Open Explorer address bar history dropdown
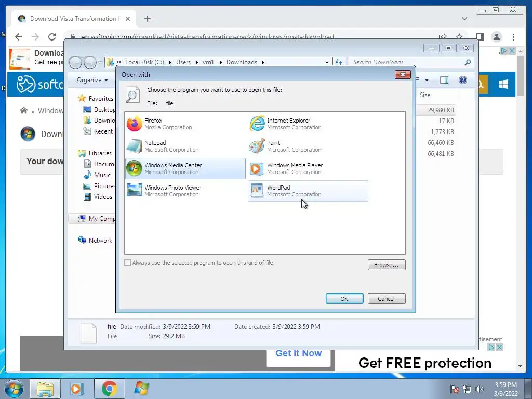The image size is (532, 399). (327, 62)
